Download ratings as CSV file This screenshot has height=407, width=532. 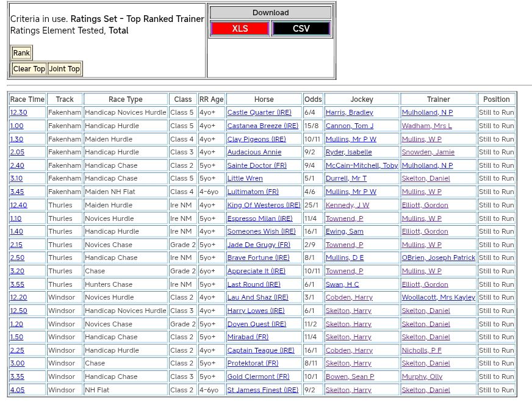[301, 29]
